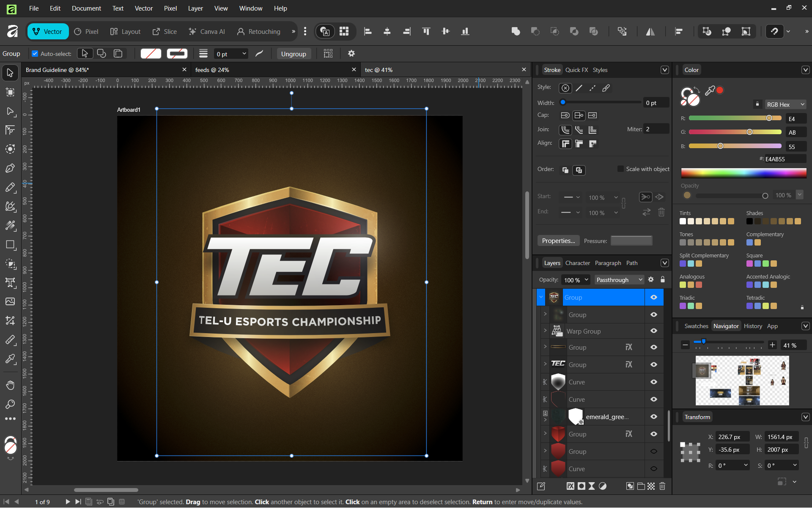Open the Passthrough blend mode dropdown

(x=619, y=280)
